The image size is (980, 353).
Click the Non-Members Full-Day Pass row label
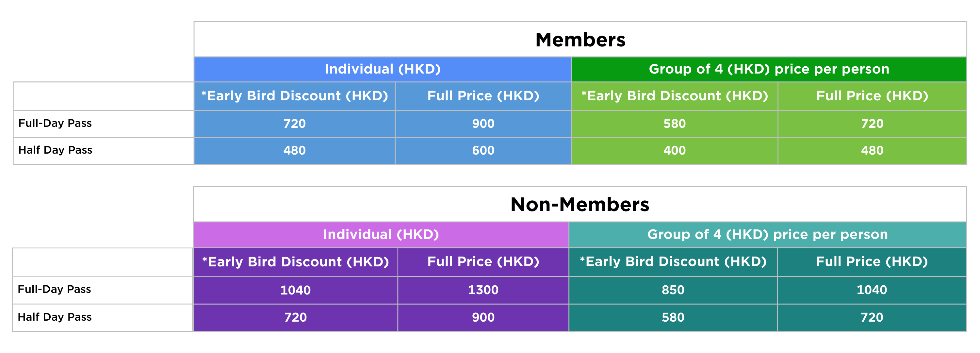[55, 289]
